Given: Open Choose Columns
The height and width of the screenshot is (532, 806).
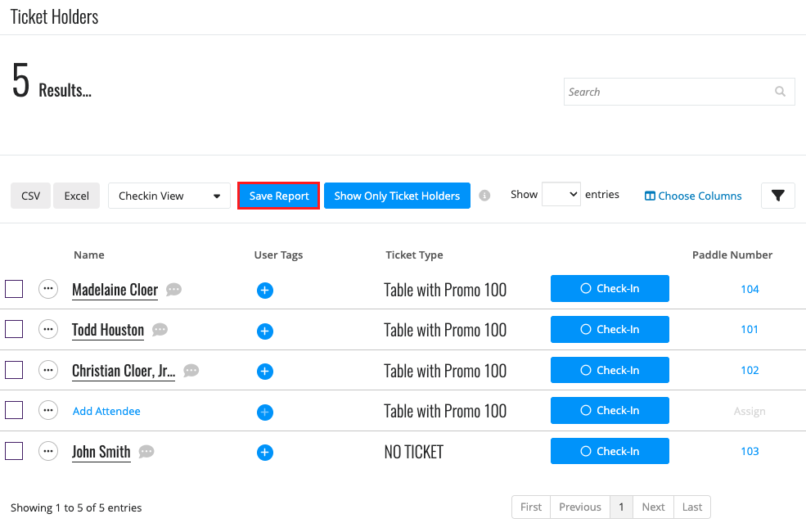Looking at the screenshot, I should coord(693,196).
